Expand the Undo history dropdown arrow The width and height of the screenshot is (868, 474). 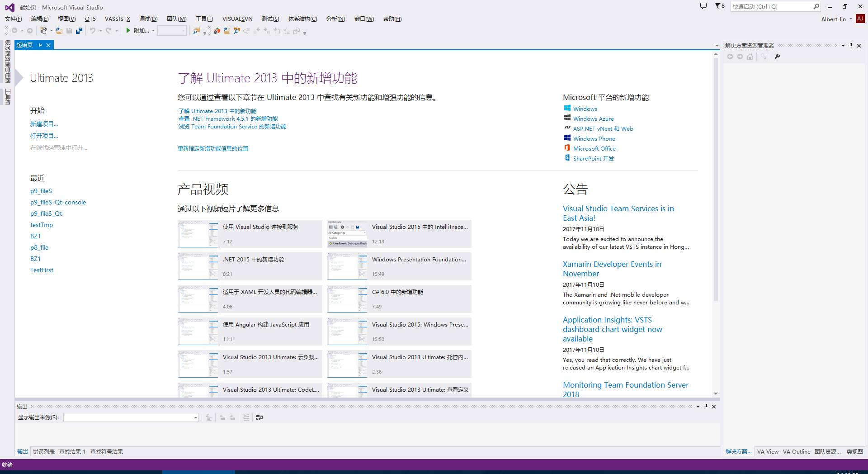[100, 31]
